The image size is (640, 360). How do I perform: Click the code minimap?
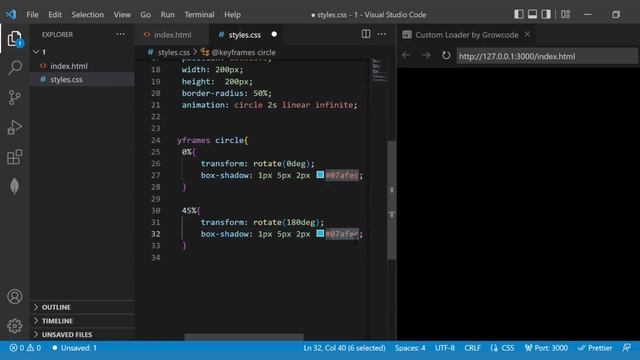[378, 70]
